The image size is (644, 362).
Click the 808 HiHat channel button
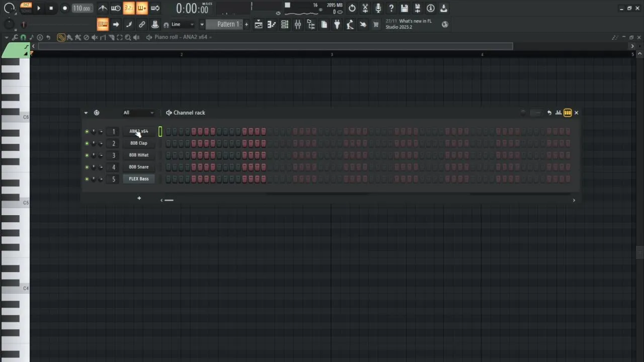click(x=139, y=155)
